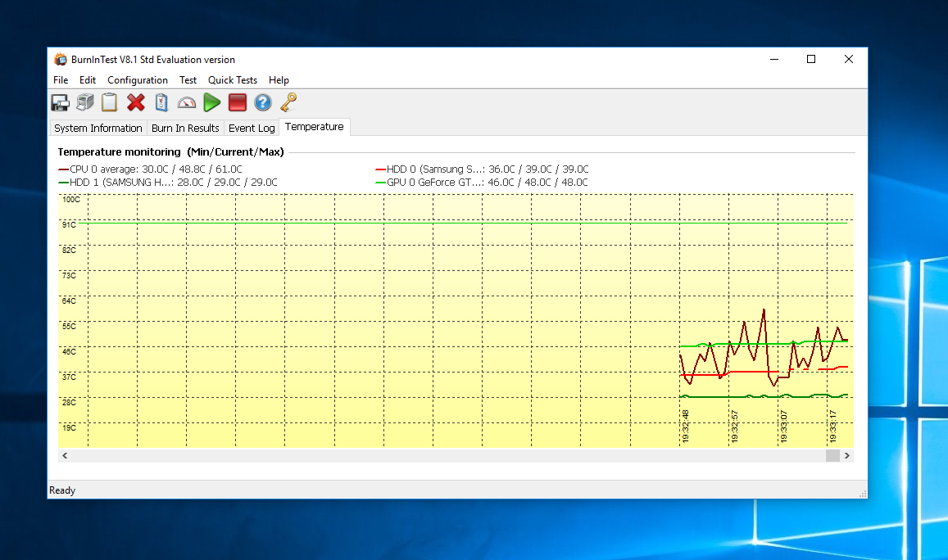The height and width of the screenshot is (560, 948).
Task: Open the duty cycle gauge icon
Action: pyautogui.click(x=187, y=103)
